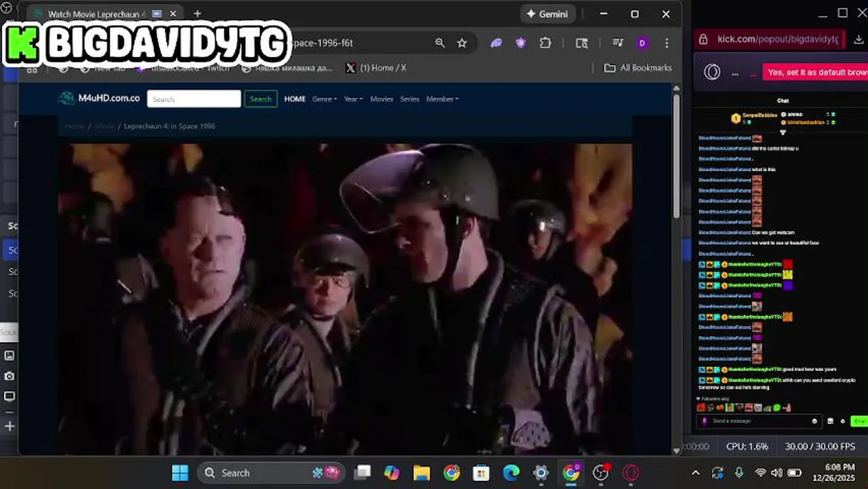
Task: Click the 30.00 / 30.00 FPS status
Action: [x=820, y=446]
